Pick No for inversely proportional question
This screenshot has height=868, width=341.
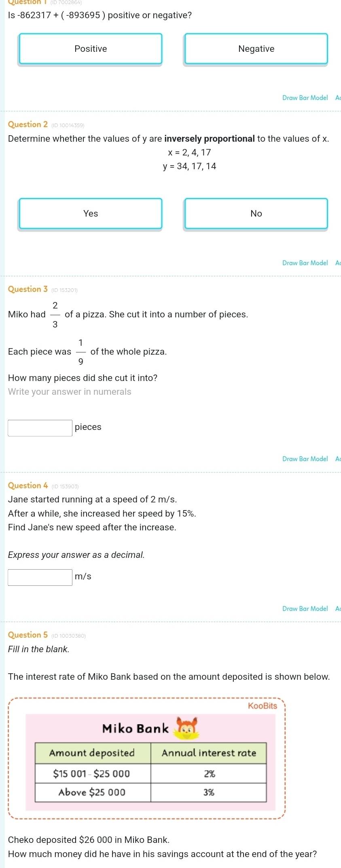(256, 213)
